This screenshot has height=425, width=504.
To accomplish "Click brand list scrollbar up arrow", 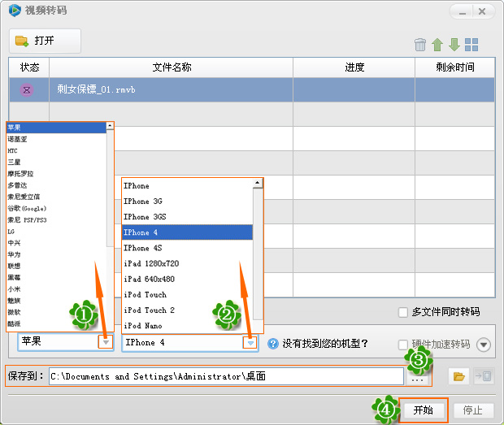I will 110,126.
